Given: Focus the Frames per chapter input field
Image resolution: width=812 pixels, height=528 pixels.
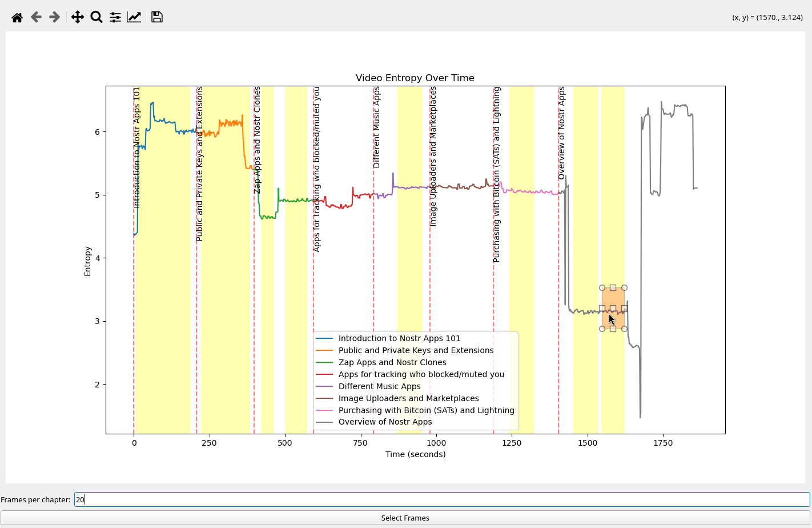Looking at the screenshot, I should [442, 499].
